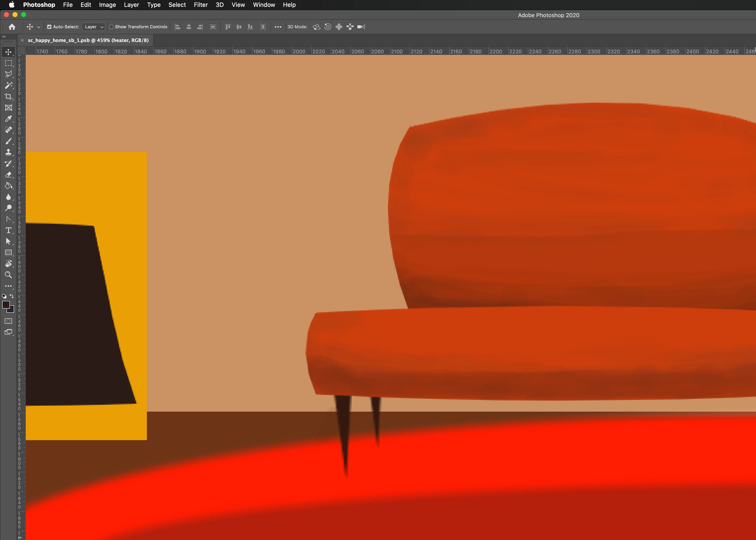Open the Filter menu

coord(200,5)
